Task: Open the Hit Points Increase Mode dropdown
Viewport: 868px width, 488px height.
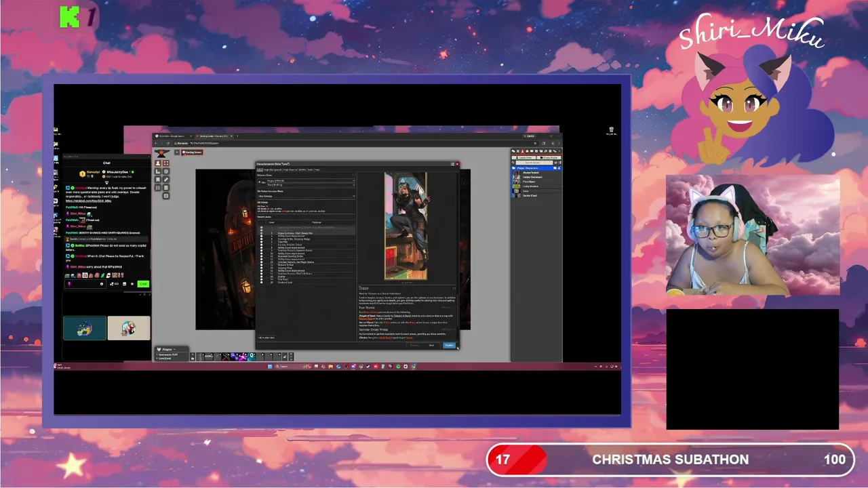Action: (306, 196)
